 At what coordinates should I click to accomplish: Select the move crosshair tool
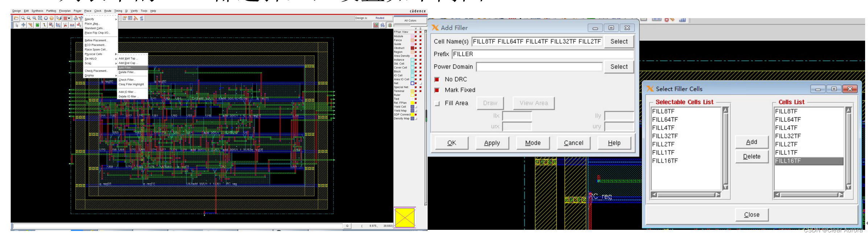pos(23,25)
